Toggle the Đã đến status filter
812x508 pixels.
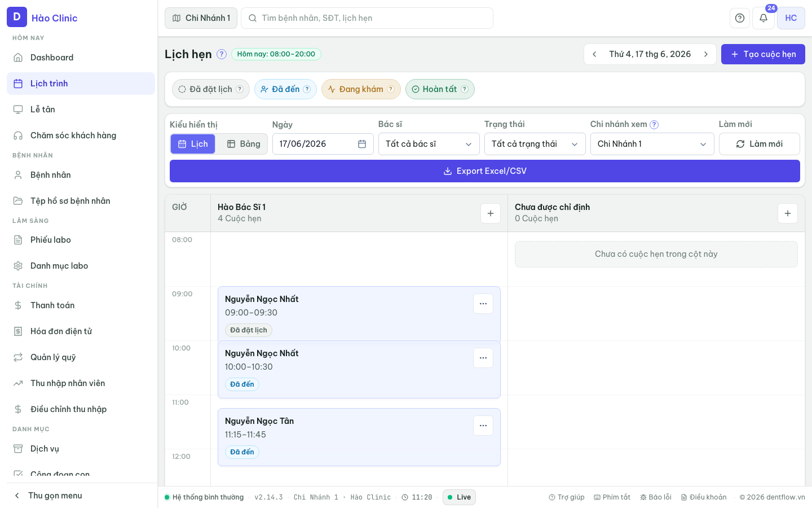tap(285, 89)
